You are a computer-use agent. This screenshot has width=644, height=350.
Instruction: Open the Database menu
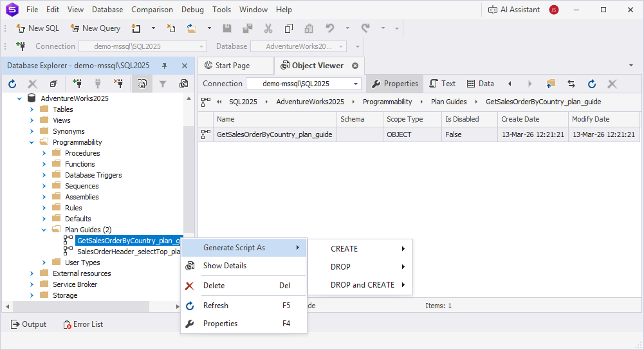tap(107, 10)
